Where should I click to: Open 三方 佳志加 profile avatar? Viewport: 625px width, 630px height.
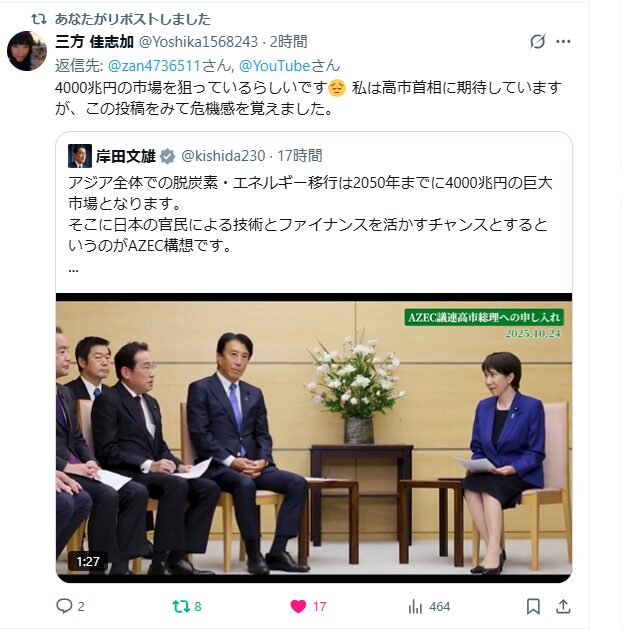(x=27, y=51)
